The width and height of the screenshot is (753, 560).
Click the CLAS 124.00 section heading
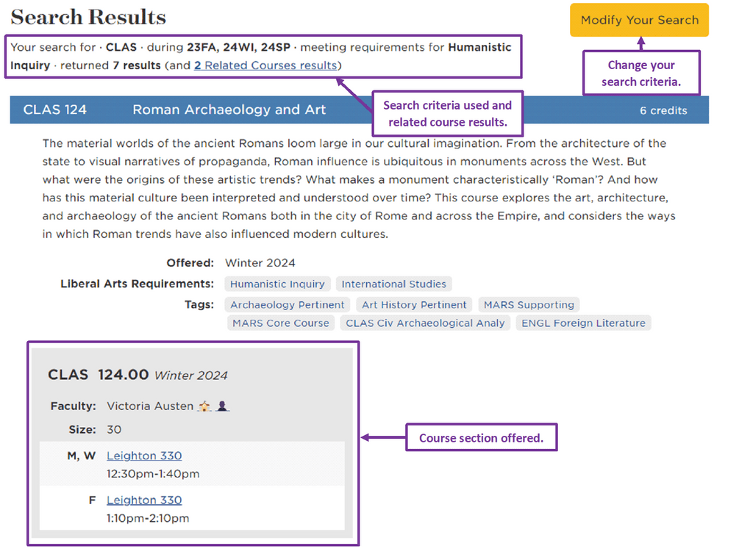tap(98, 375)
